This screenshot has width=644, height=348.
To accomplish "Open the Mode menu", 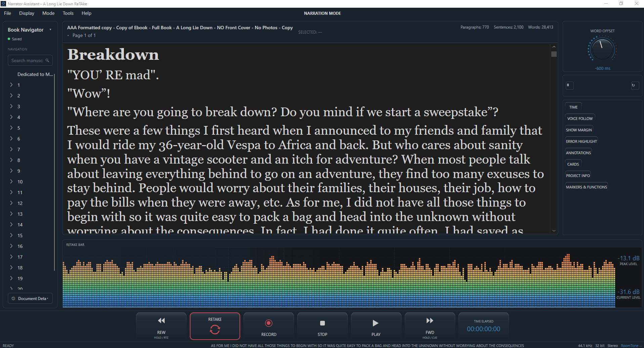I will (x=48, y=13).
